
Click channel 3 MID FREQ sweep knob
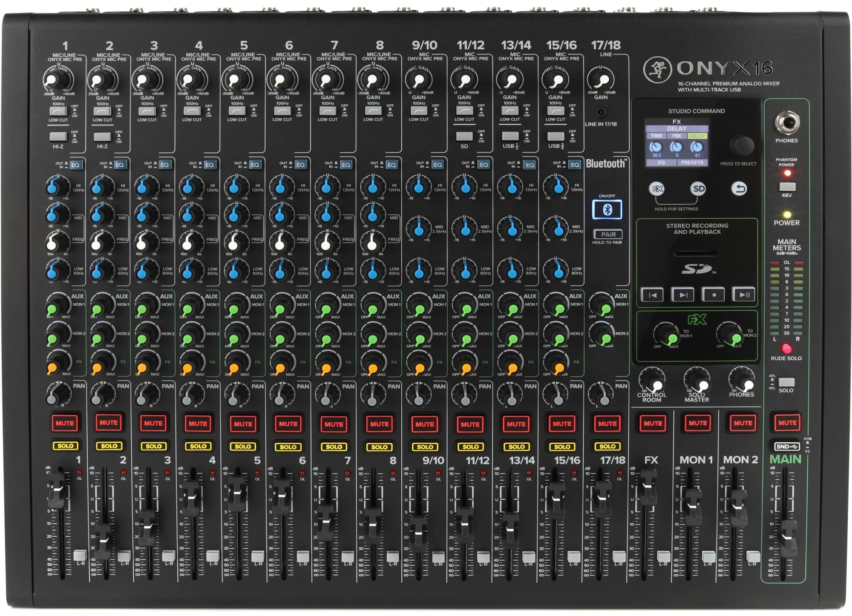[145, 243]
